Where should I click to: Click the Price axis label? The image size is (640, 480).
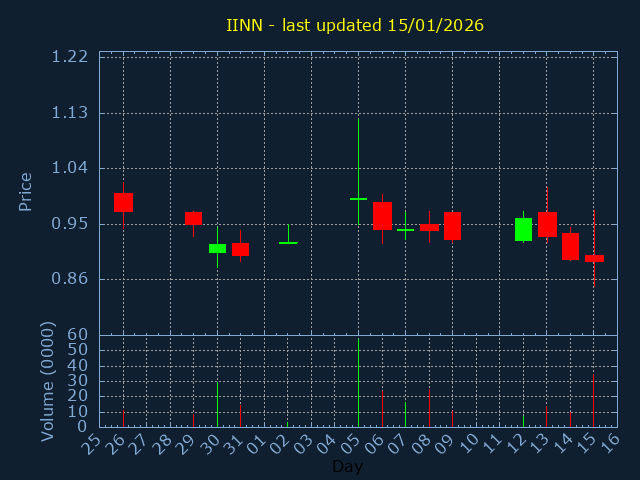pos(26,191)
